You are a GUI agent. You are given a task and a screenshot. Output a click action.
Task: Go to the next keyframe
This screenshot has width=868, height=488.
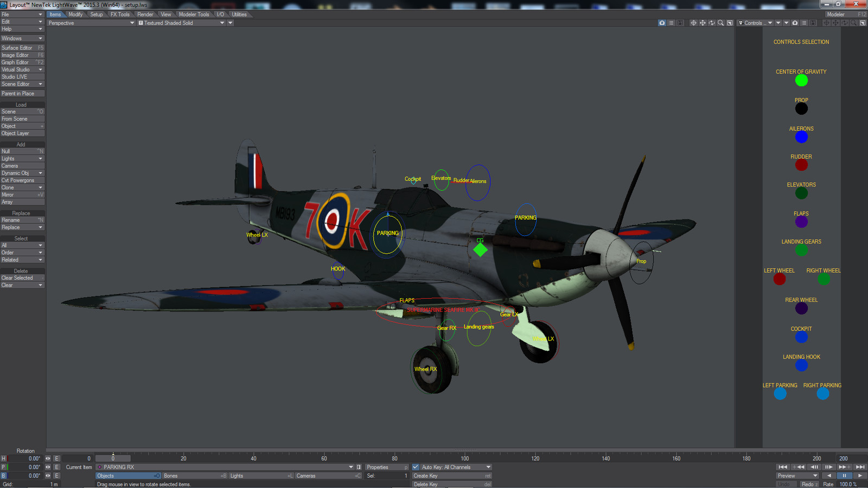tap(845, 467)
